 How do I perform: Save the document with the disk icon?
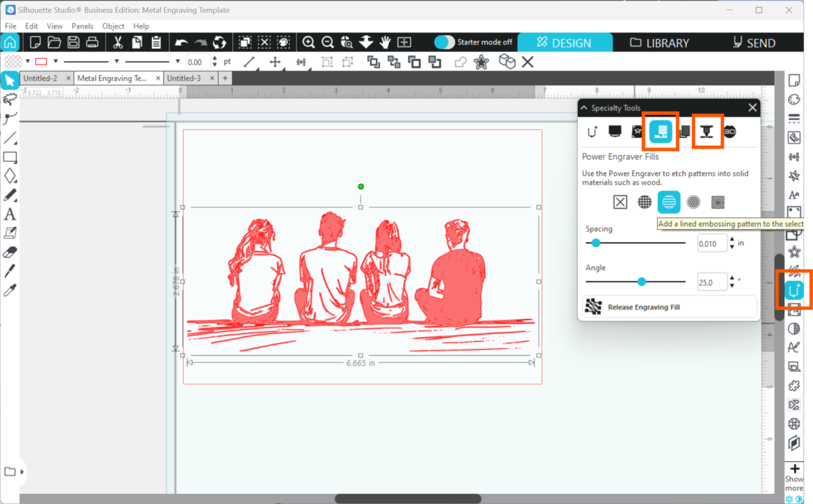pyautogui.click(x=73, y=42)
